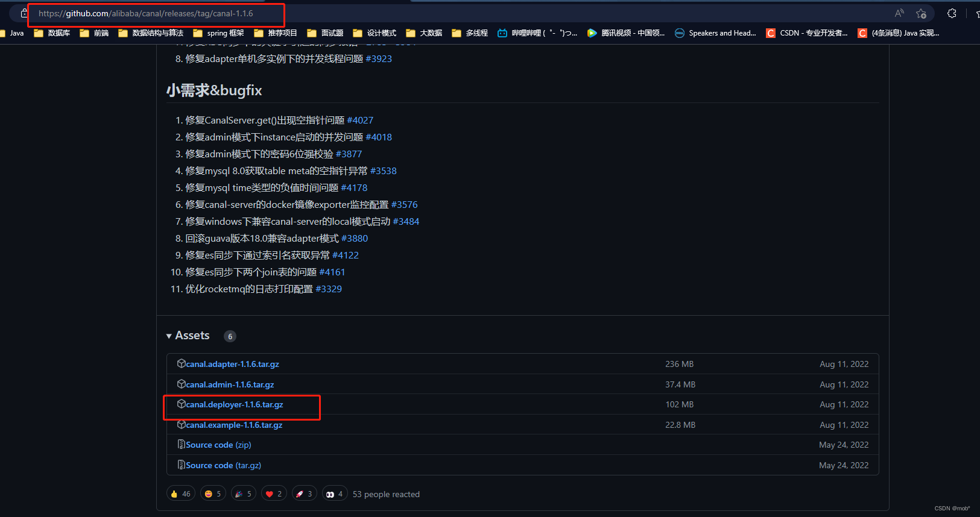Open issue link #3484
This screenshot has height=517, width=980.
pos(406,221)
